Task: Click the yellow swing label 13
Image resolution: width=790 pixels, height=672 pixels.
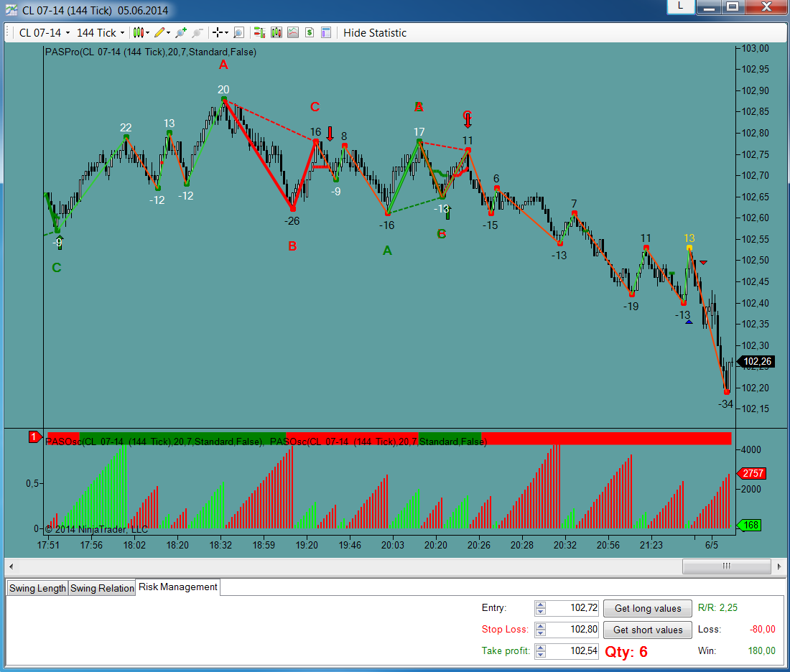Action: tap(689, 238)
